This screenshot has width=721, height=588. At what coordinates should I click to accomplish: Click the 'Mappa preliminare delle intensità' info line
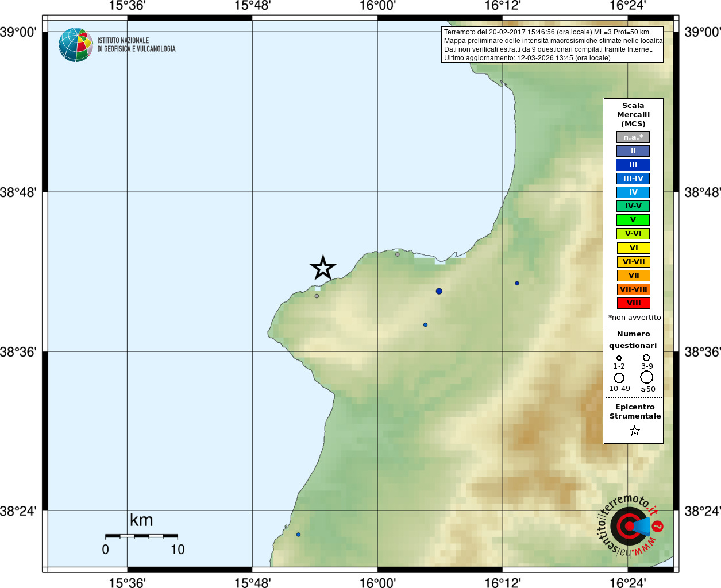pos(553,41)
